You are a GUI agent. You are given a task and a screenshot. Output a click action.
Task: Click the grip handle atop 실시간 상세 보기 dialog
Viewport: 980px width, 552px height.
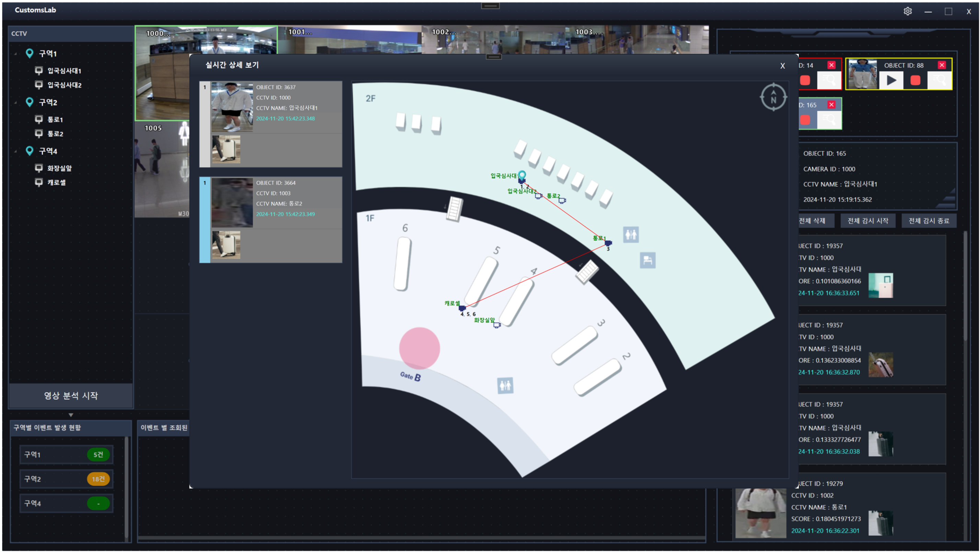(x=494, y=57)
